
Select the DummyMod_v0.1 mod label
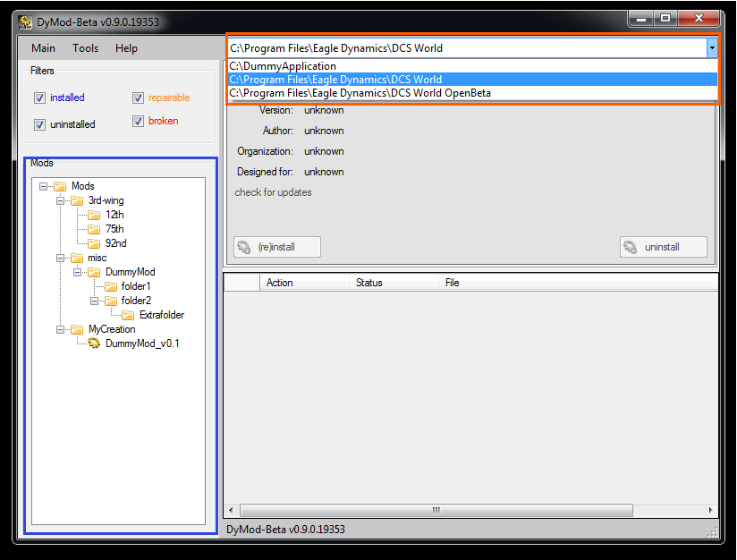[x=142, y=344]
